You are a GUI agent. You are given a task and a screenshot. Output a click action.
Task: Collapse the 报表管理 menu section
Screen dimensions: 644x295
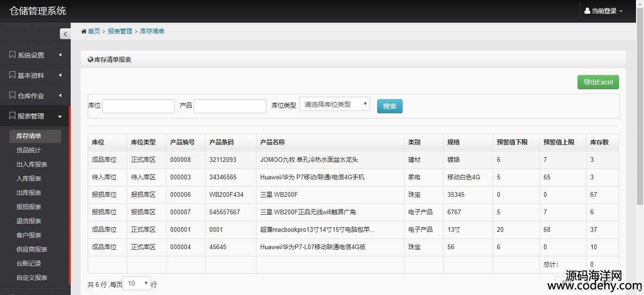[60, 117]
